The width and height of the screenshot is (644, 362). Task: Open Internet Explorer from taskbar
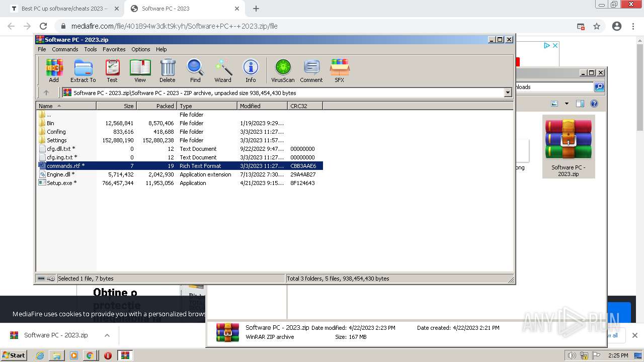40,355
